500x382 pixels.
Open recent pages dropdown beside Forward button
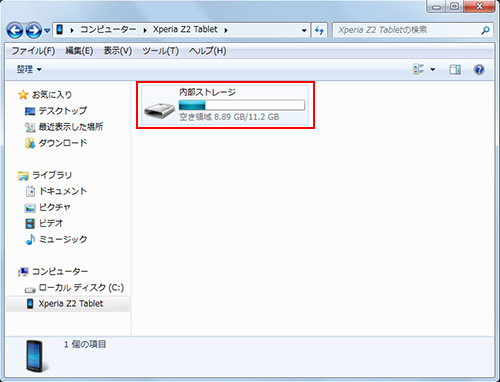point(47,31)
